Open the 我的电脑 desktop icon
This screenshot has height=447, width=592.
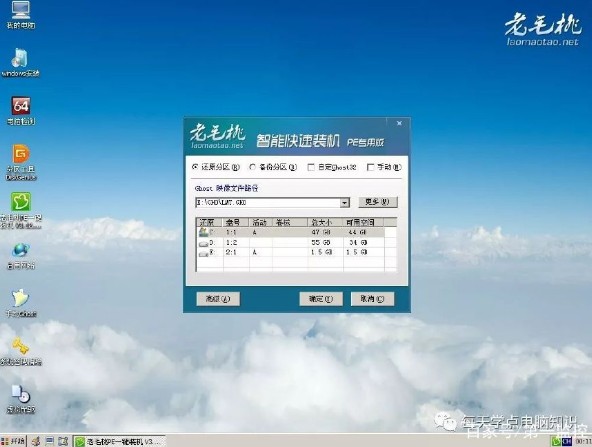pos(20,15)
